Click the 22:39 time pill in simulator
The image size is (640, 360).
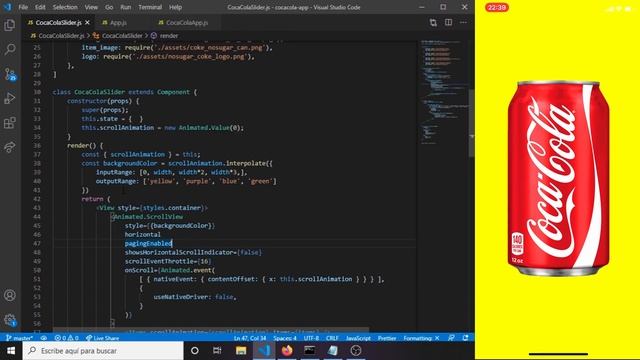click(496, 7)
